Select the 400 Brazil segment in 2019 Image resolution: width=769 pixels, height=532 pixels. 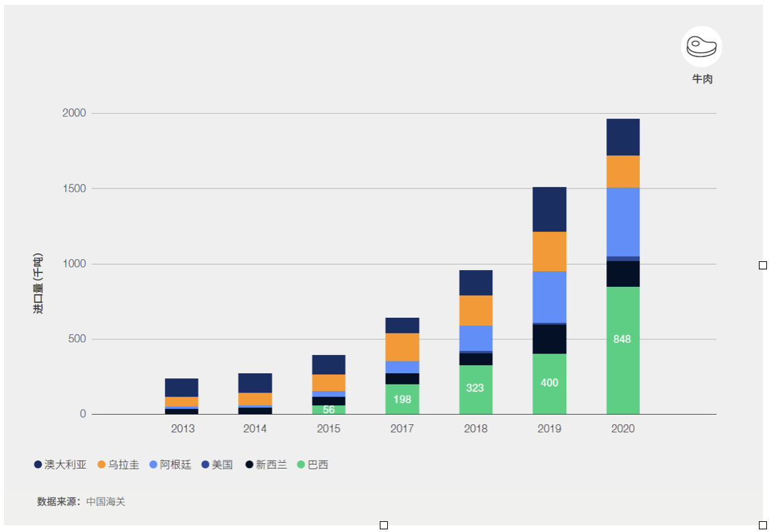click(549, 384)
